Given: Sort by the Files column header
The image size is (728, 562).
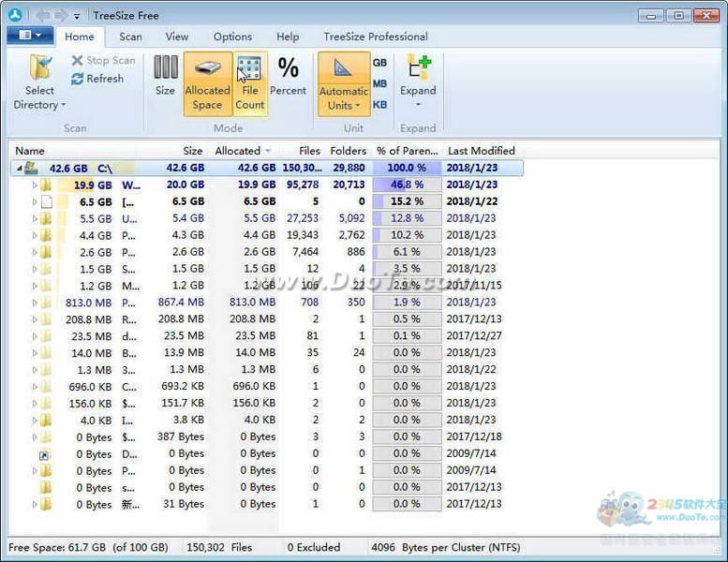Looking at the screenshot, I should click(309, 151).
